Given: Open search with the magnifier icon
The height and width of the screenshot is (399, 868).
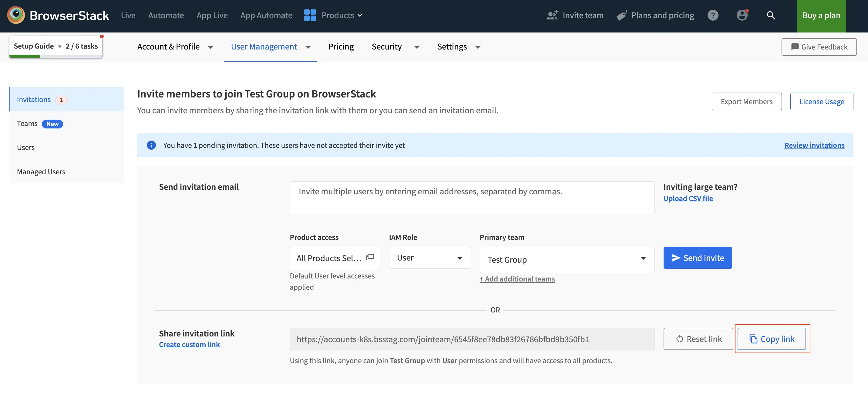Looking at the screenshot, I should pyautogui.click(x=771, y=15).
